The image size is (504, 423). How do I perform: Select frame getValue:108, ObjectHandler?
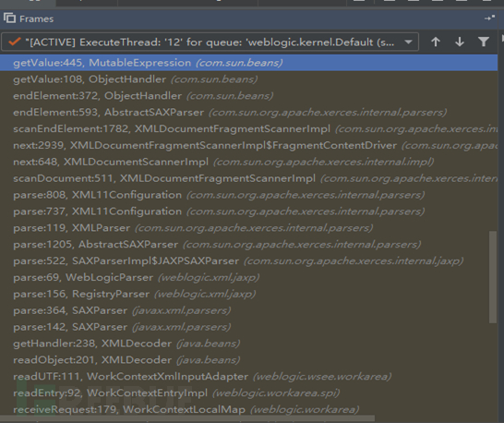click(x=249, y=79)
